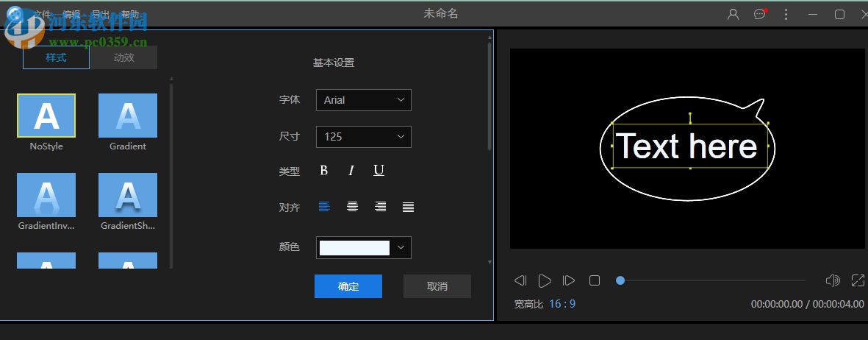This screenshot has width=868, height=340.
Task: Enter fullscreen preview mode
Action: pyautogui.click(x=858, y=280)
